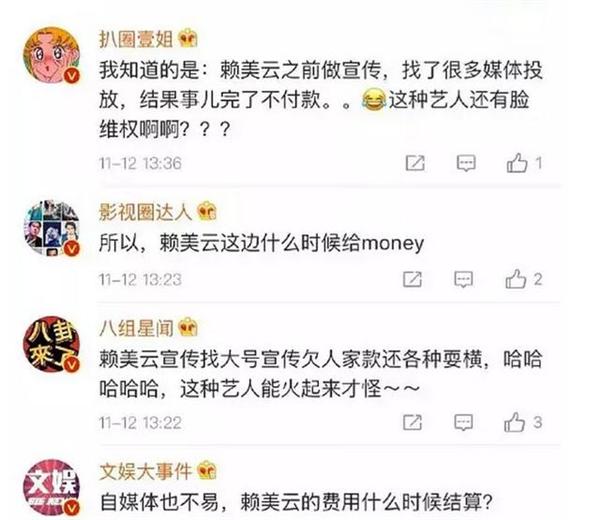Reply to the 八组星闻 comment
Image resolution: width=600 pixels, height=520 pixels.
pos(463,423)
